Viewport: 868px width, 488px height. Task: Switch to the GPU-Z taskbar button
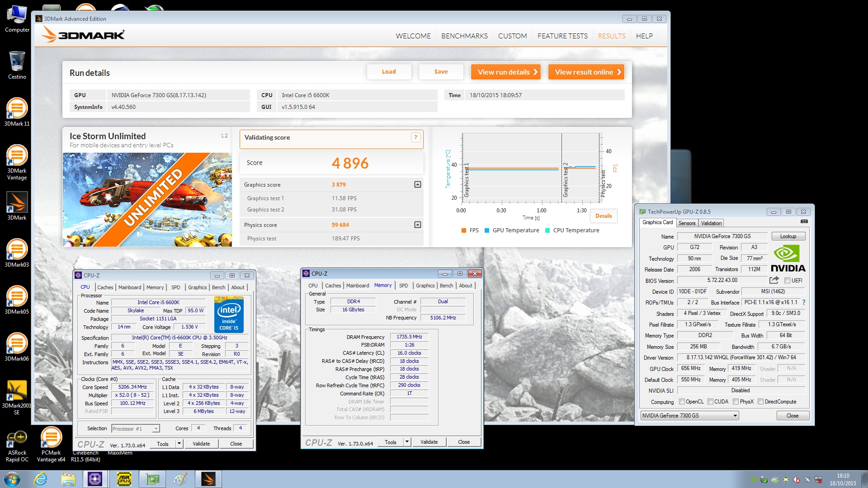(152, 479)
